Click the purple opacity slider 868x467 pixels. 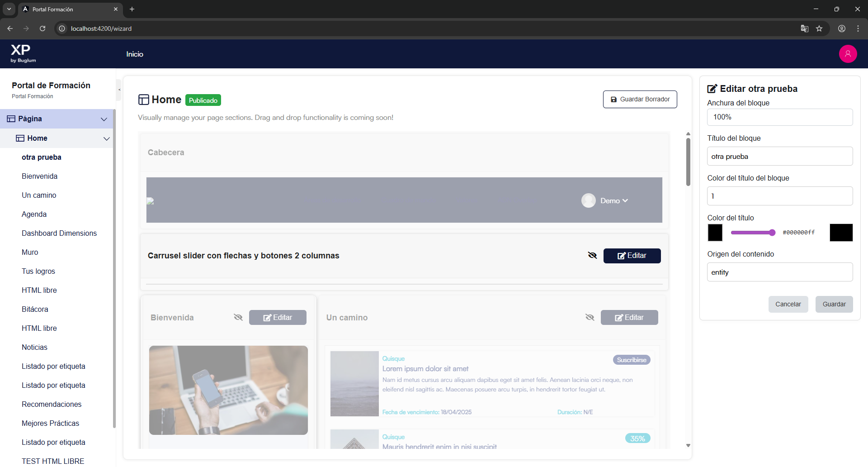(753, 233)
